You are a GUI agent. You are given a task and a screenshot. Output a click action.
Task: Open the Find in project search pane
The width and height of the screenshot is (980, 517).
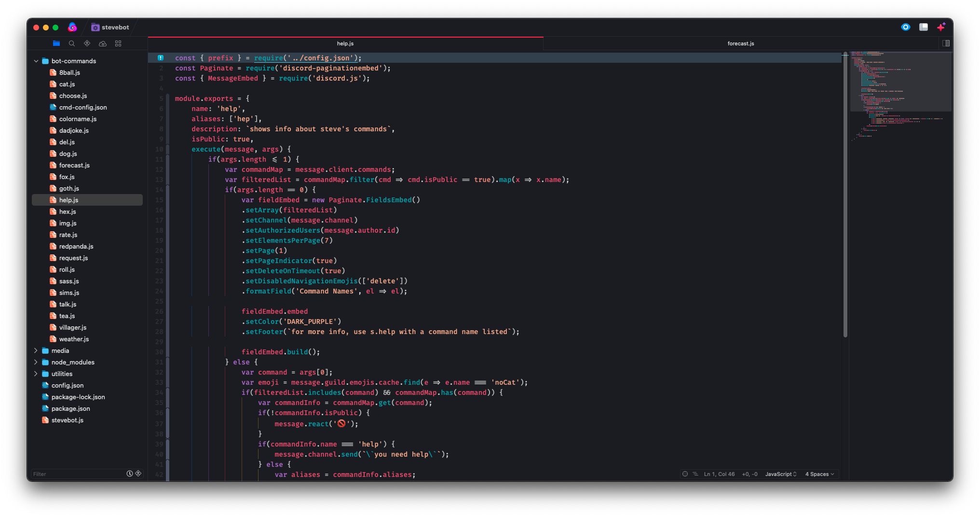[x=72, y=43]
